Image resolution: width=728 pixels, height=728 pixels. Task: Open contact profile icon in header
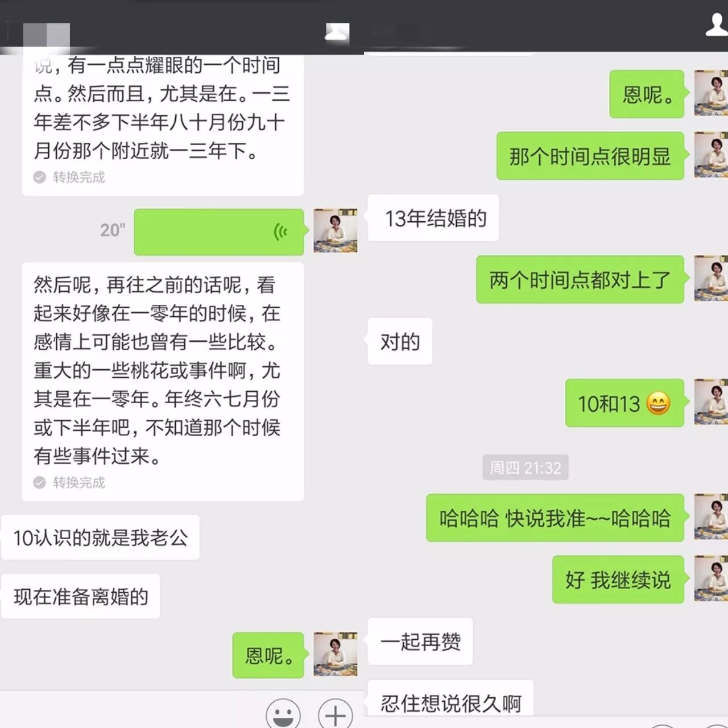click(x=717, y=25)
